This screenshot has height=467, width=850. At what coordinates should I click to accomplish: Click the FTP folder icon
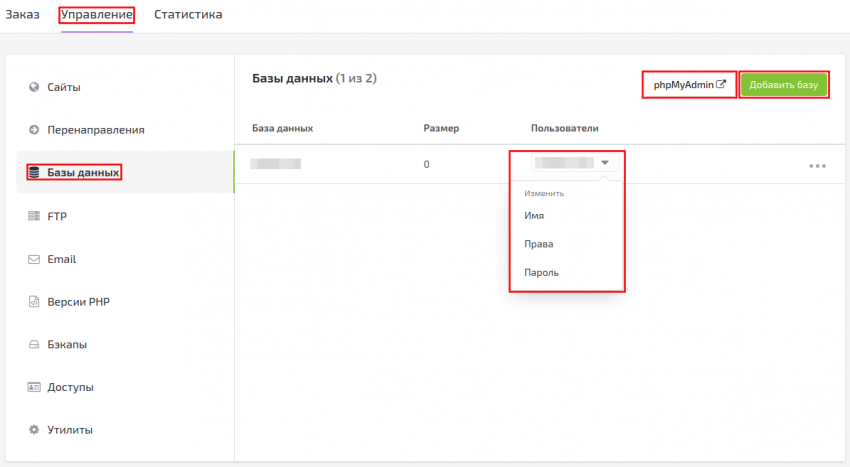pos(33,216)
